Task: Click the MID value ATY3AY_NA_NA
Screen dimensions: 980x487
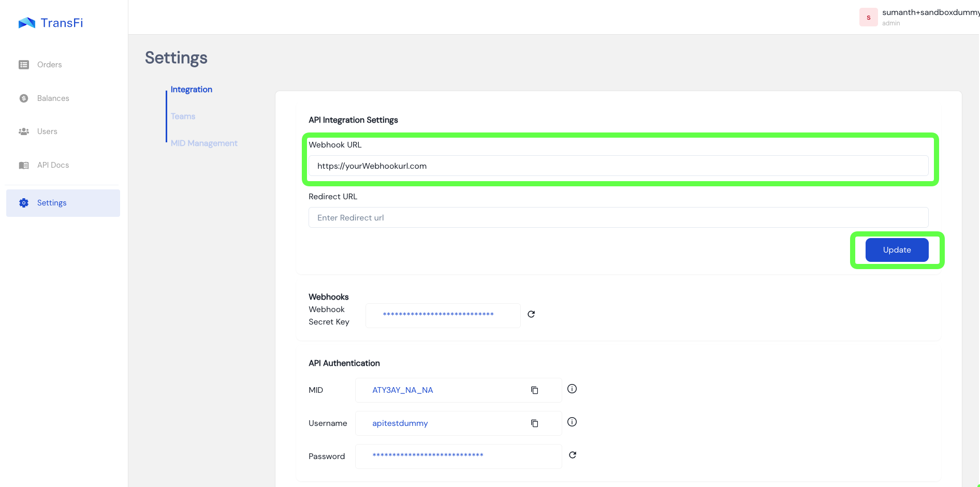Action: pos(403,390)
